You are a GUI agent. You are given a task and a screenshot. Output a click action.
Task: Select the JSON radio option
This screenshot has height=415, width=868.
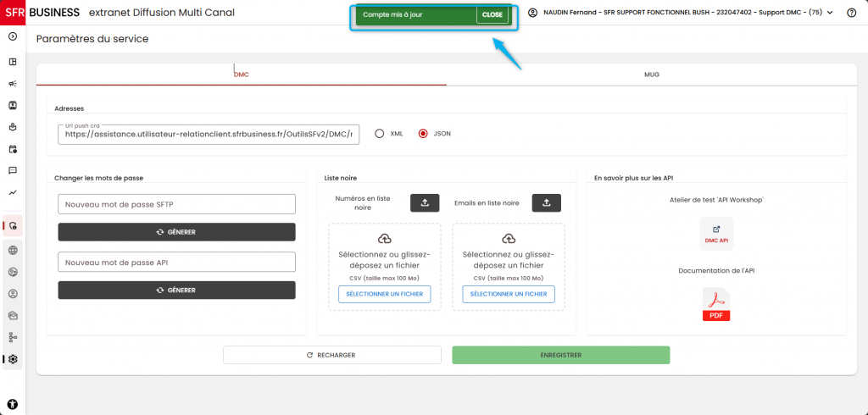pos(423,133)
